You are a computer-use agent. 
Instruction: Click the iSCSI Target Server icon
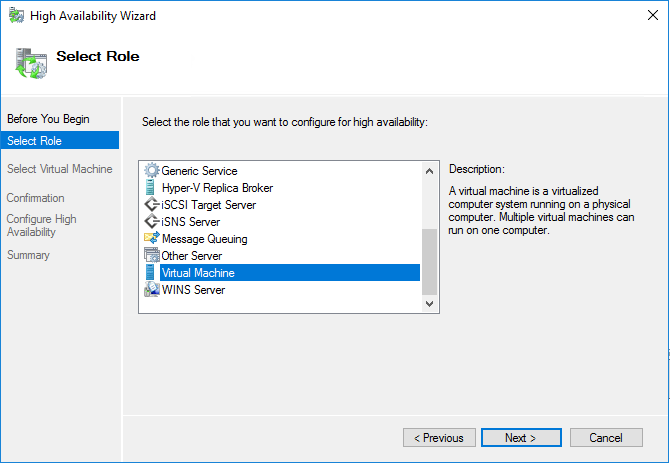[x=152, y=205]
